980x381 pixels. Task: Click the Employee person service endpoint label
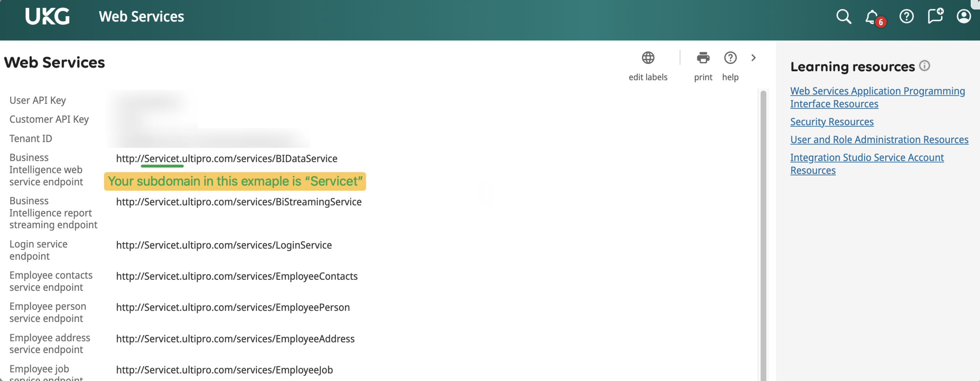48,312
